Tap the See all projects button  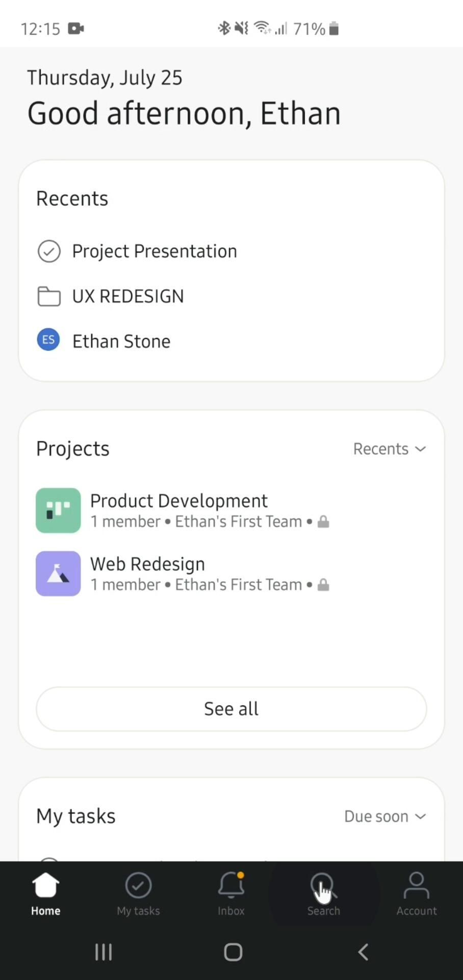point(231,709)
